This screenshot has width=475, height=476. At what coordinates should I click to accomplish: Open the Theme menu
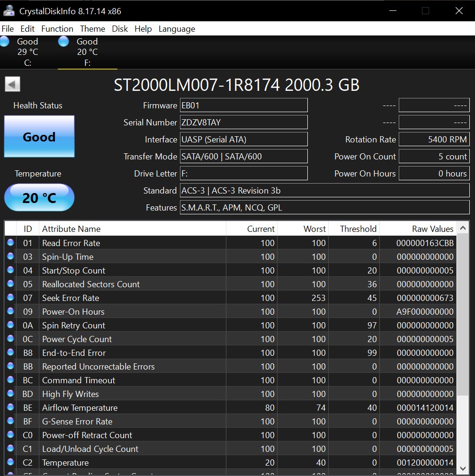point(92,29)
